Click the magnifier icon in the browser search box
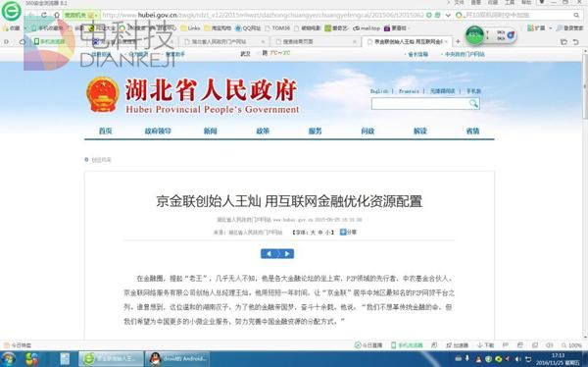The width and height of the screenshot is (588, 367). [576, 15]
